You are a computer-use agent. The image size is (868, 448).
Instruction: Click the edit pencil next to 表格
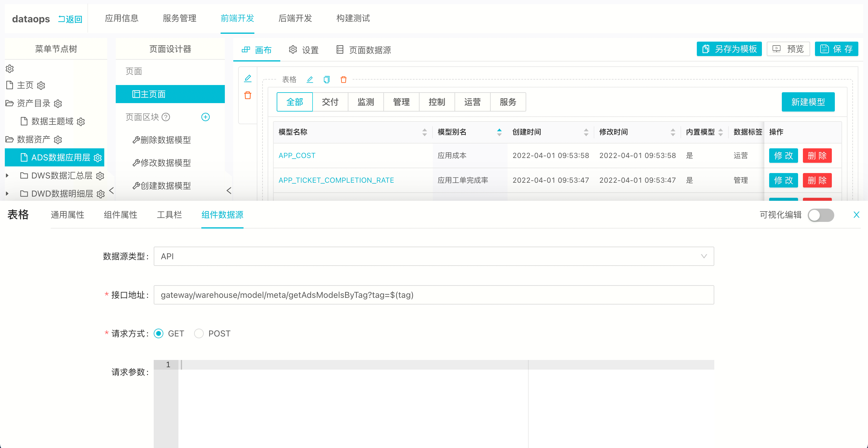[x=310, y=80]
